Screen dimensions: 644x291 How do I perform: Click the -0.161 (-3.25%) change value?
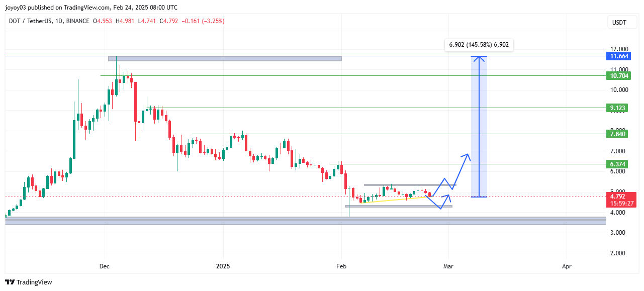coord(203,21)
